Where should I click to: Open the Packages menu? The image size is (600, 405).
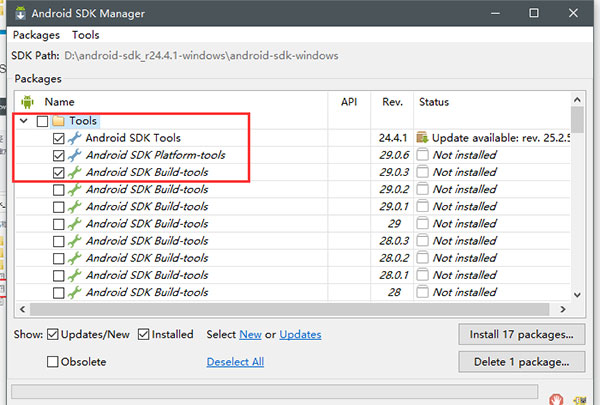(x=36, y=35)
